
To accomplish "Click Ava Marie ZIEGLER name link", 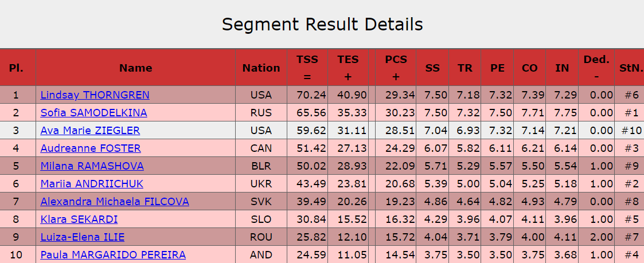I will [x=90, y=131].
